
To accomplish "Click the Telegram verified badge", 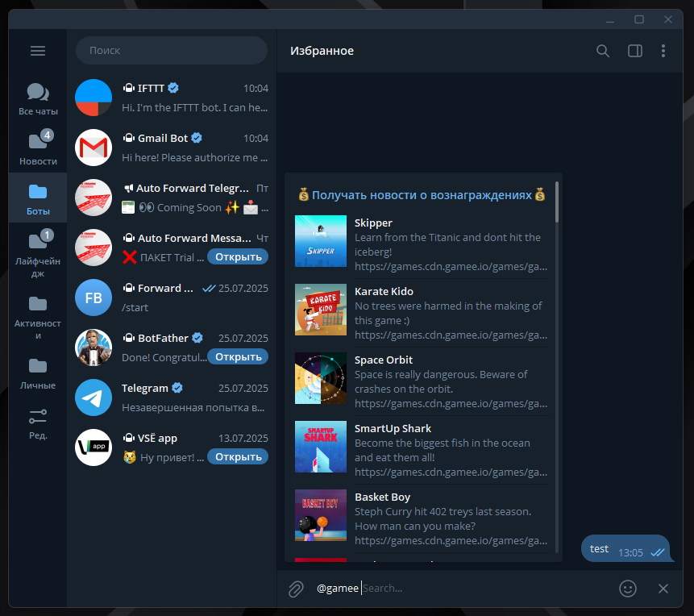I will 177,388.
